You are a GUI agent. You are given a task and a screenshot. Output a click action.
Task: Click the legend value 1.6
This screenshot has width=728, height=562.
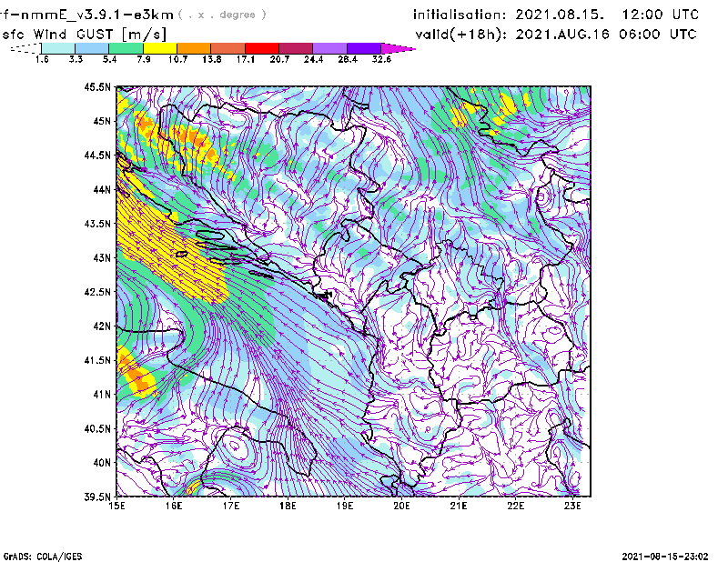tap(42, 59)
